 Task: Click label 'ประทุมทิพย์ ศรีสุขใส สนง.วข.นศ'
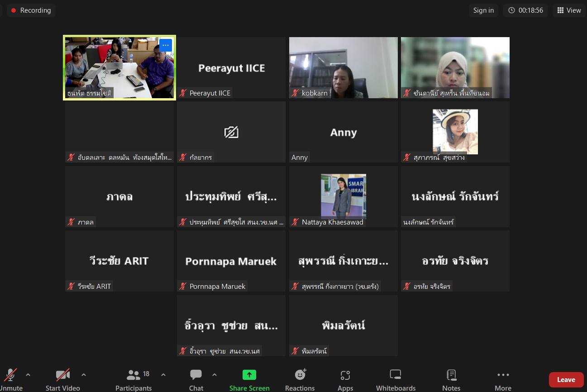tap(237, 222)
